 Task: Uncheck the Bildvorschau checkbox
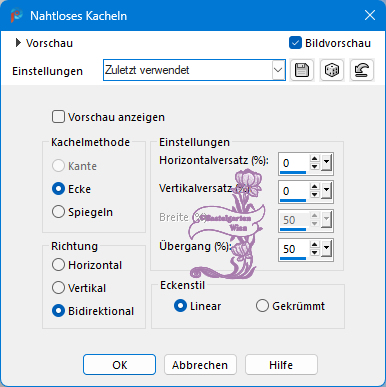[295, 43]
